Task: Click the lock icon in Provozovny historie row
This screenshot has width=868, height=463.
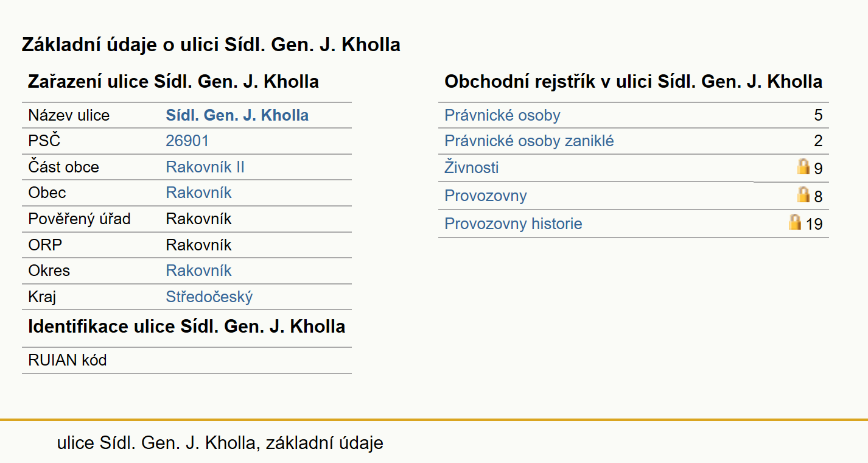Action: (x=795, y=222)
